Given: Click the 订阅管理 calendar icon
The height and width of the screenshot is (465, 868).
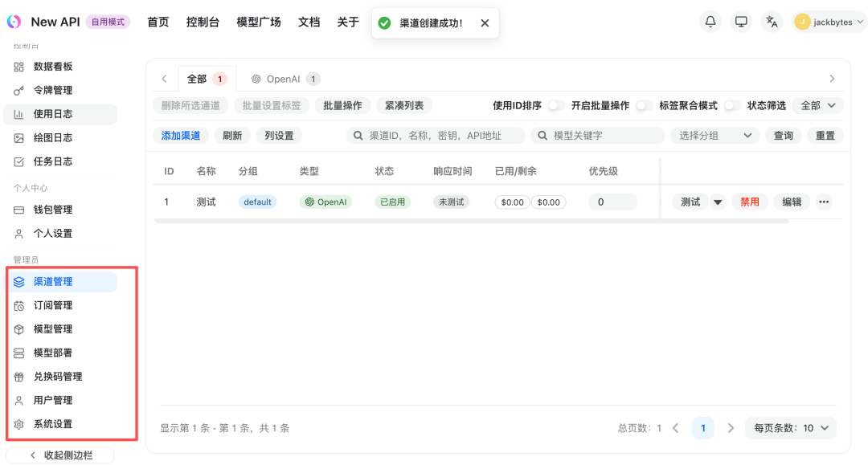Looking at the screenshot, I should tap(18, 306).
